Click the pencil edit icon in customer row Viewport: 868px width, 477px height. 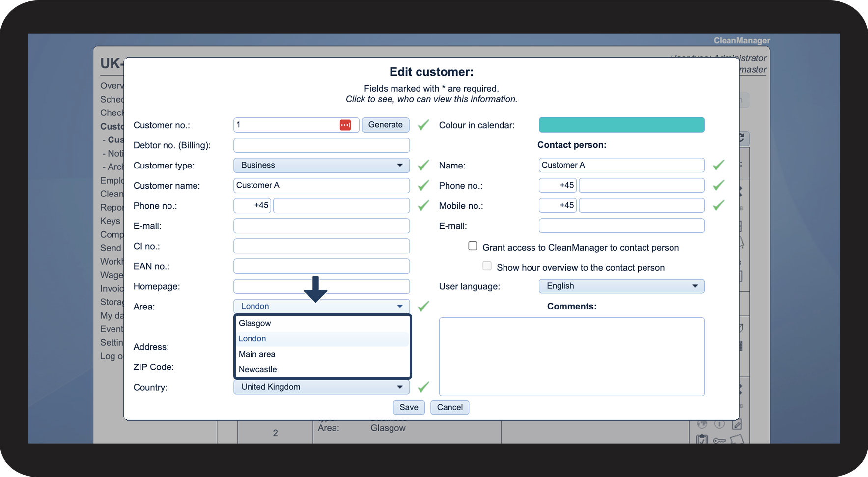(x=736, y=424)
